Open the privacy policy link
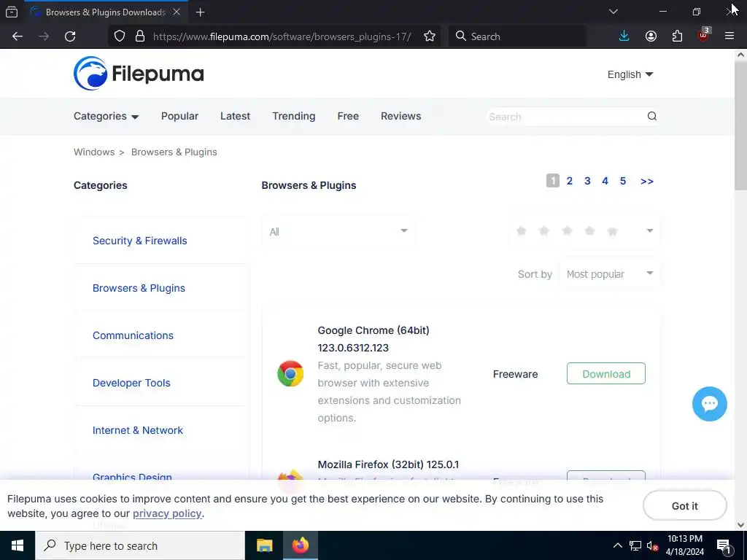 click(x=167, y=514)
